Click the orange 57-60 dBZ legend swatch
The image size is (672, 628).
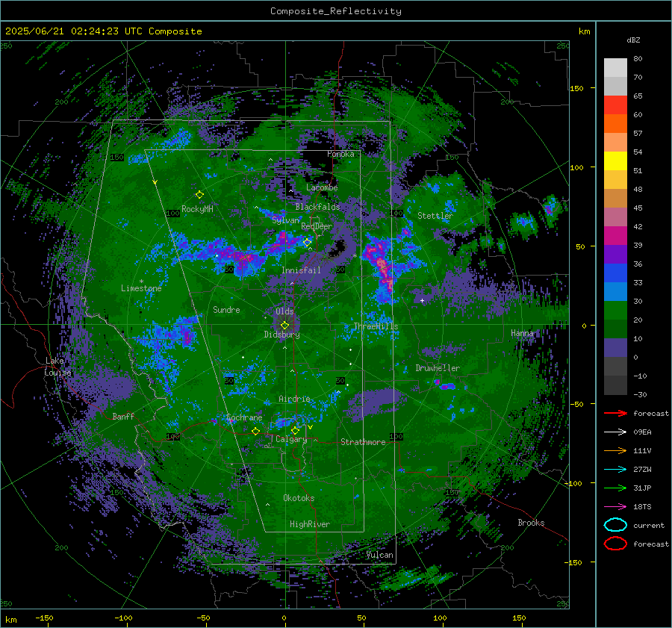click(x=615, y=124)
